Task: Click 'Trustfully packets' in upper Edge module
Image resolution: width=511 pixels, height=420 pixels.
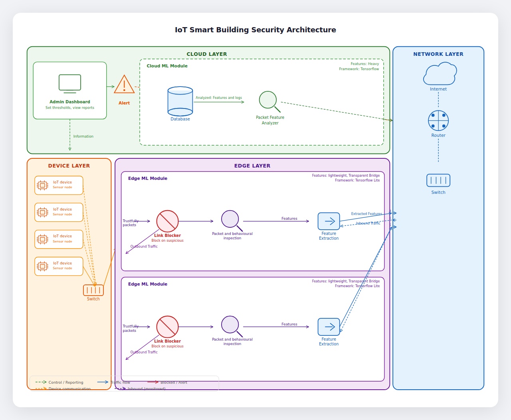Action: tap(131, 223)
